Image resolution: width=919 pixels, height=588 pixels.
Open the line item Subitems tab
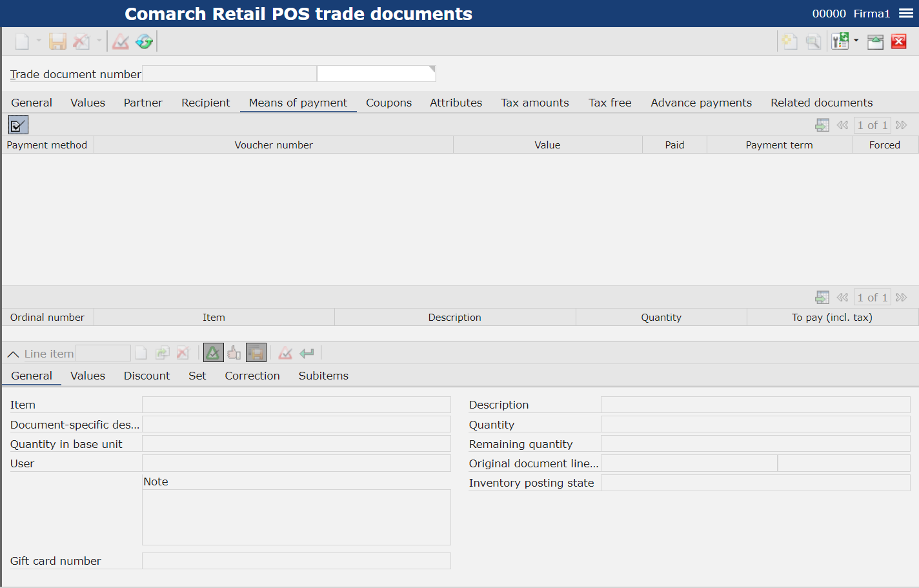pyautogui.click(x=323, y=376)
